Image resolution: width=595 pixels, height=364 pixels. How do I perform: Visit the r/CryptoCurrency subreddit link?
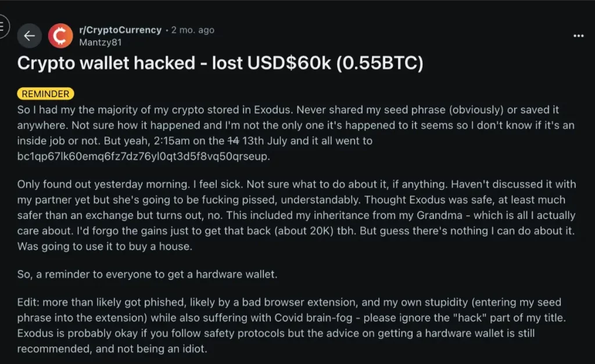pos(120,30)
